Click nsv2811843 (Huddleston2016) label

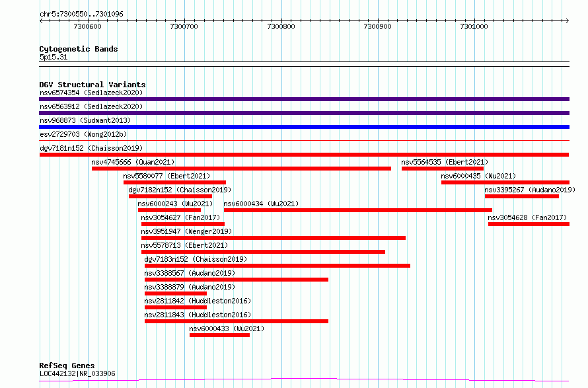coord(198,315)
